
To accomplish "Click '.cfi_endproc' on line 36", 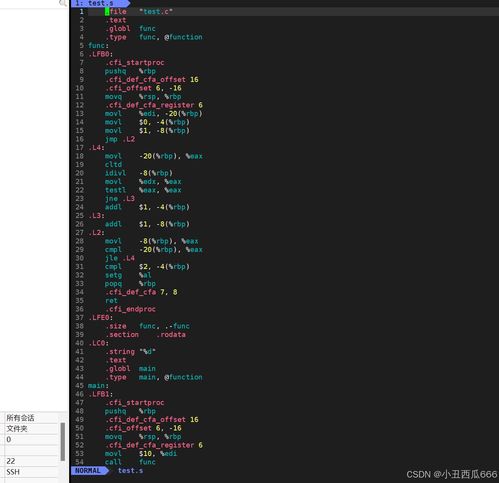I will [x=130, y=309].
